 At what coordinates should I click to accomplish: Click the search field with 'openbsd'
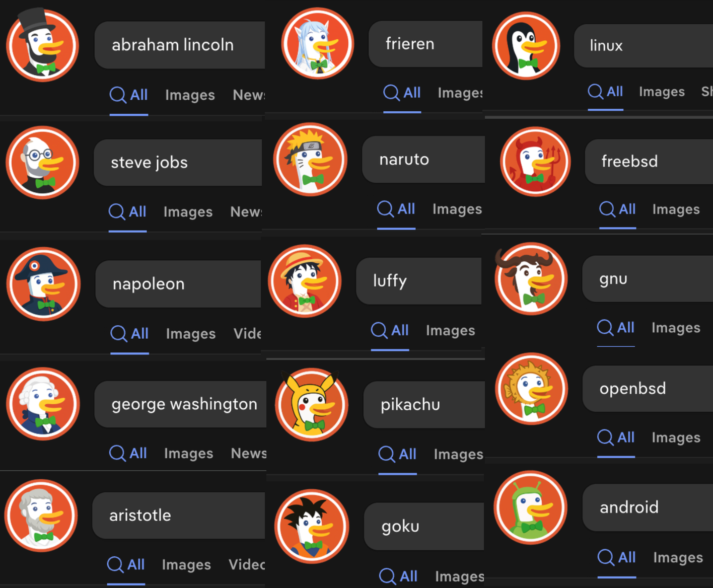[x=648, y=389]
